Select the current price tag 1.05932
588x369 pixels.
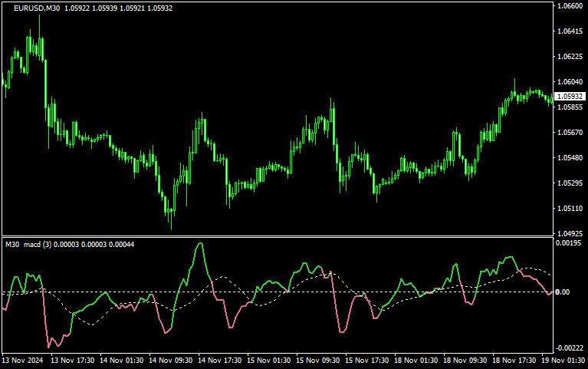[x=570, y=96]
